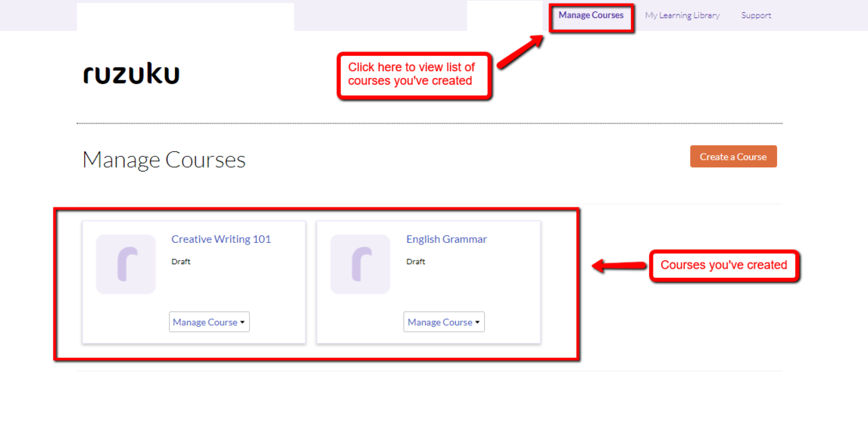868x423 pixels.
Task: Open the Creative Writing 101 course title
Action: point(221,239)
